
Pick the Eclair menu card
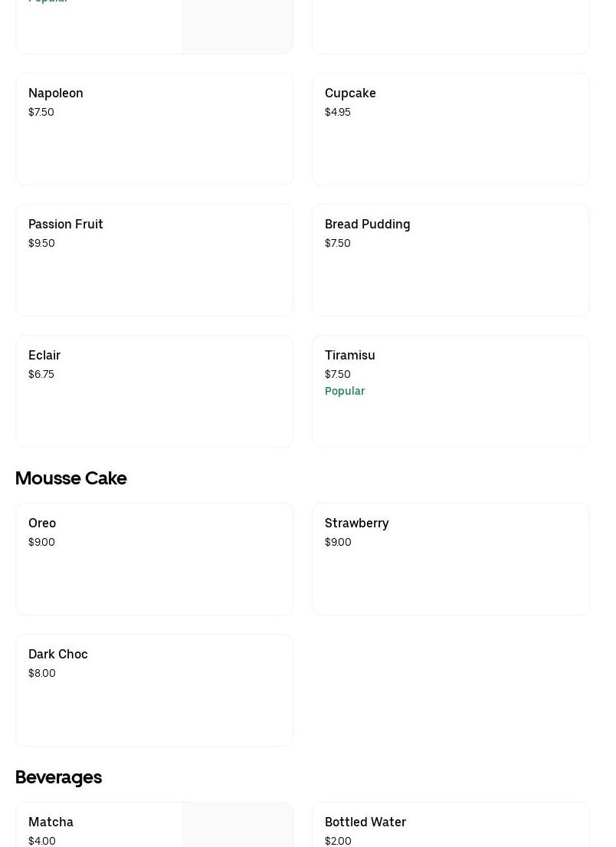pyautogui.click(x=154, y=391)
